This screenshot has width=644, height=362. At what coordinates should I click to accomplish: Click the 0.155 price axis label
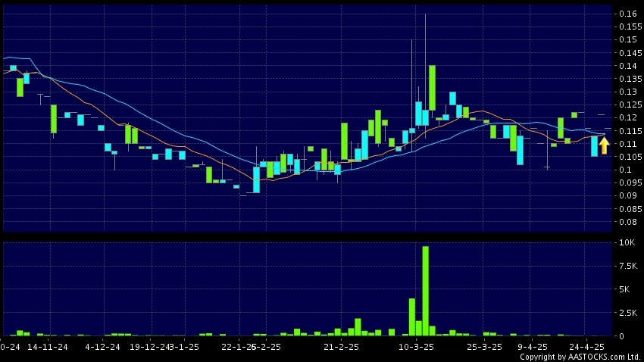point(630,27)
